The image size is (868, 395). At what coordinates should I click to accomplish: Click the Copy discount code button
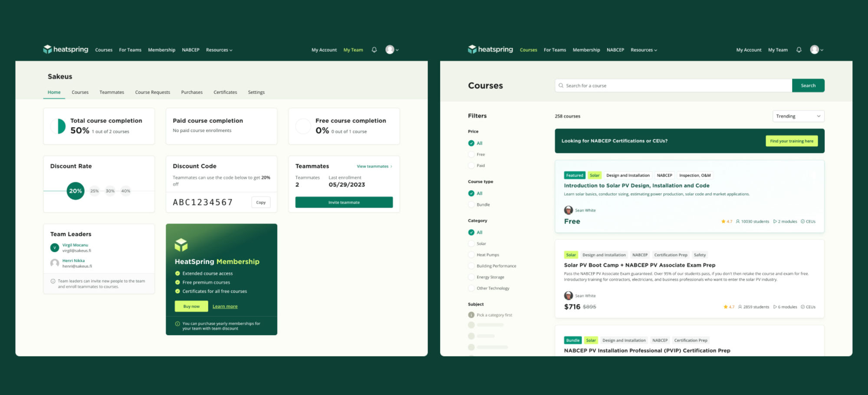261,202
